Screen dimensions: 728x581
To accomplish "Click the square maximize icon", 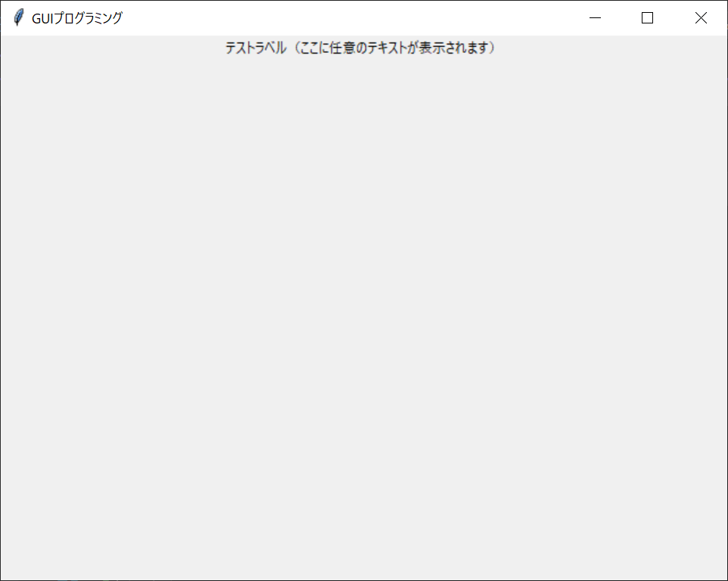I will click(x=647, y=17).
